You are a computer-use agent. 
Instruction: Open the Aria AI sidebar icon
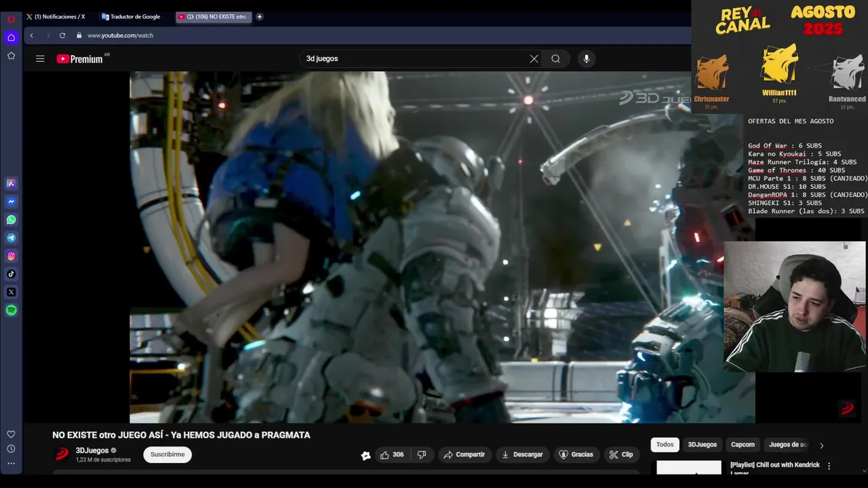click(11, 183)
